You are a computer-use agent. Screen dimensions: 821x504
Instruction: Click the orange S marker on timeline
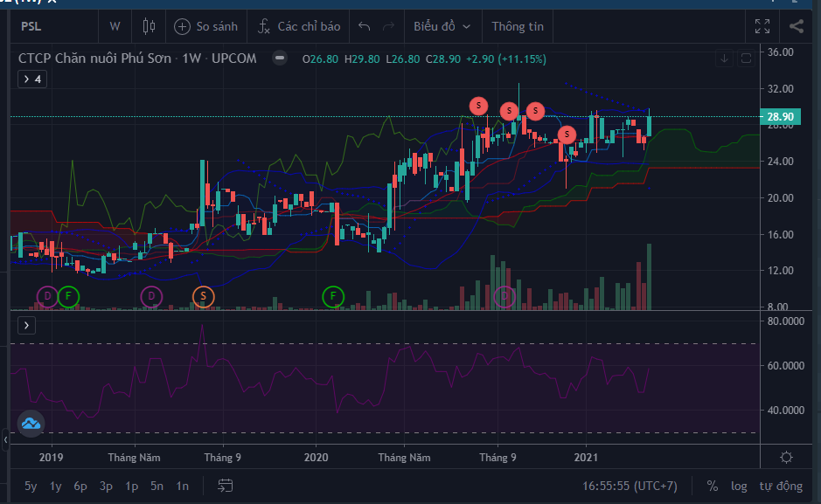coord(203,297)
